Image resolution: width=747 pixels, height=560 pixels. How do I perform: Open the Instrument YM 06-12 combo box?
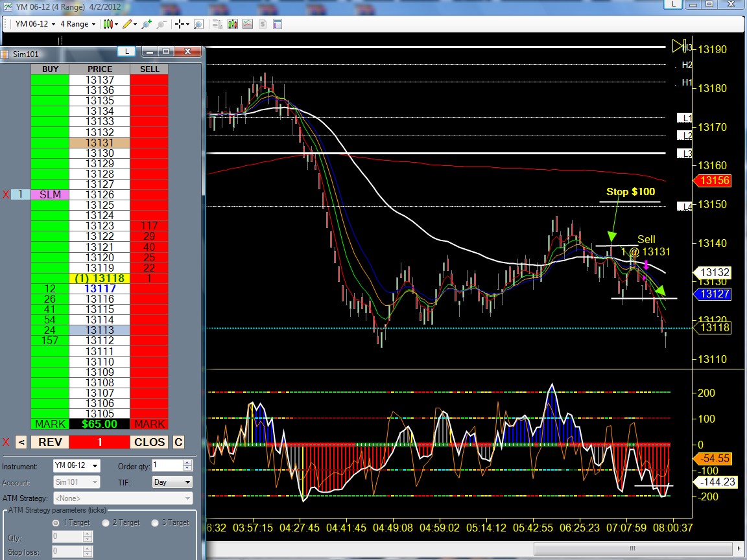point(77,466)
